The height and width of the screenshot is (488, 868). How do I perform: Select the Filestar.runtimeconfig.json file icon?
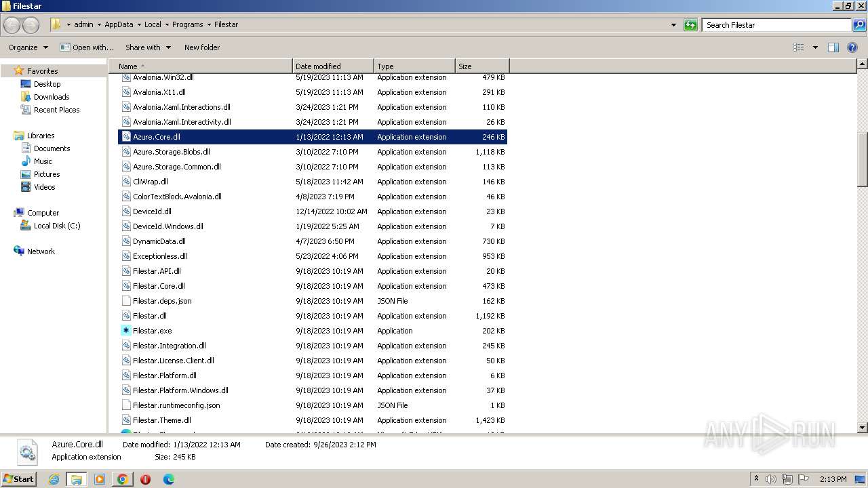(126, 405)
